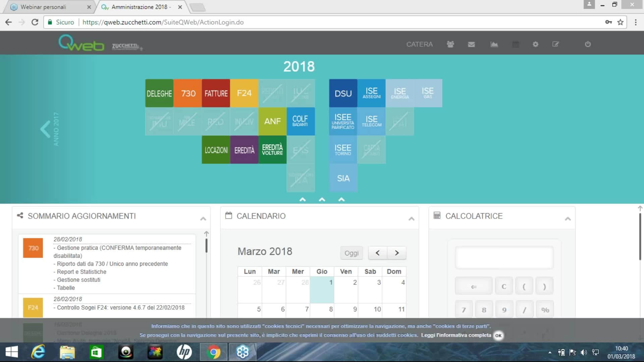The height and width of the screenshot is (362, 644).
Task: Click the compose/edit icon in top bar
Action: tap(555, 44)
